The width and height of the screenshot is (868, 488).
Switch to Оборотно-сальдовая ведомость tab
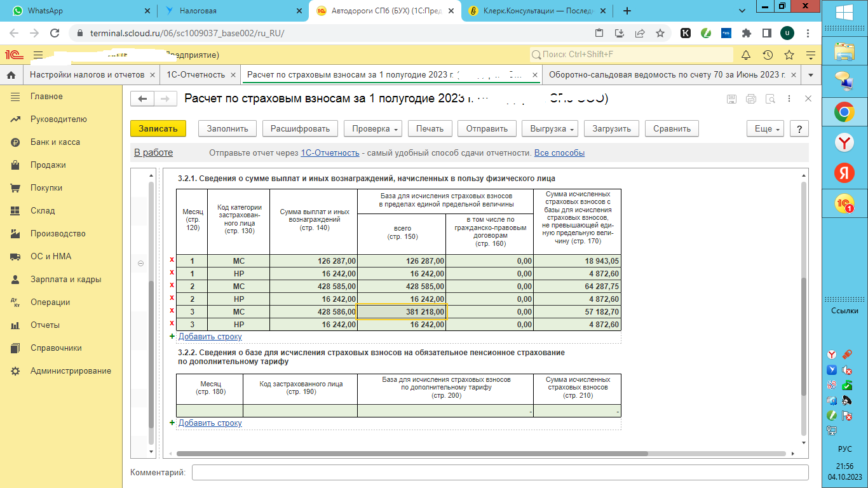pyautogui.click(x=671, y=75)
